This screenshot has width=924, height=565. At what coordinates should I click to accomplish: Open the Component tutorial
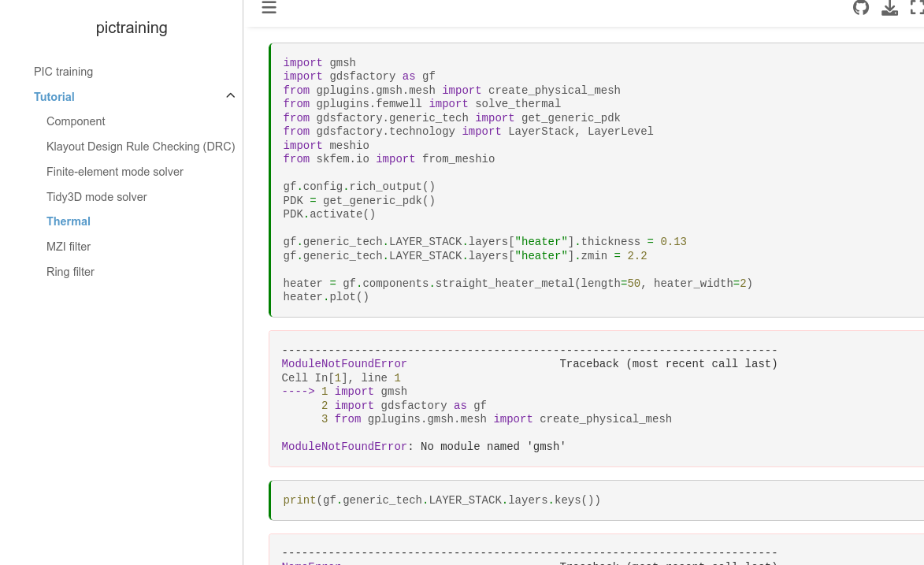click(76, 121)
